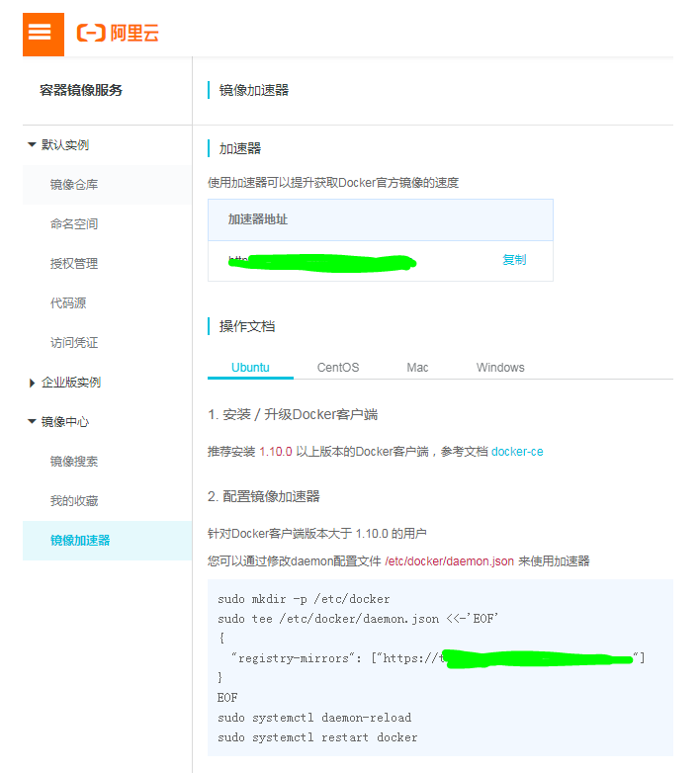The height and width of the screenshot is (773, 700).
Task: Click the '1. 安装 / 升级Docker客户端' heading
Action: pos(293,414)
